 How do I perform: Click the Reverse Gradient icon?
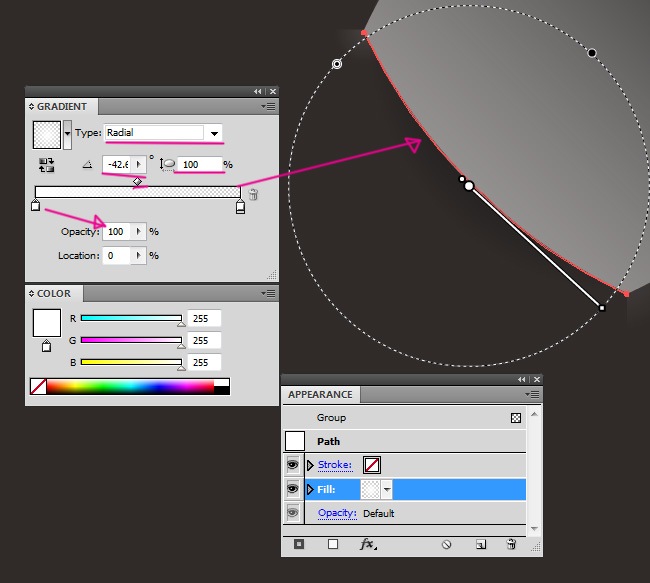pos(47,165)
